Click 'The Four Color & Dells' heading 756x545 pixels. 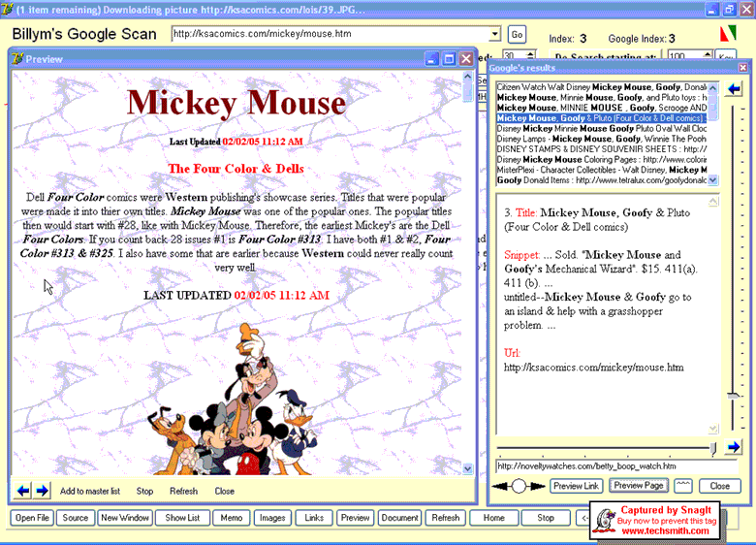[x=236, y=169]
